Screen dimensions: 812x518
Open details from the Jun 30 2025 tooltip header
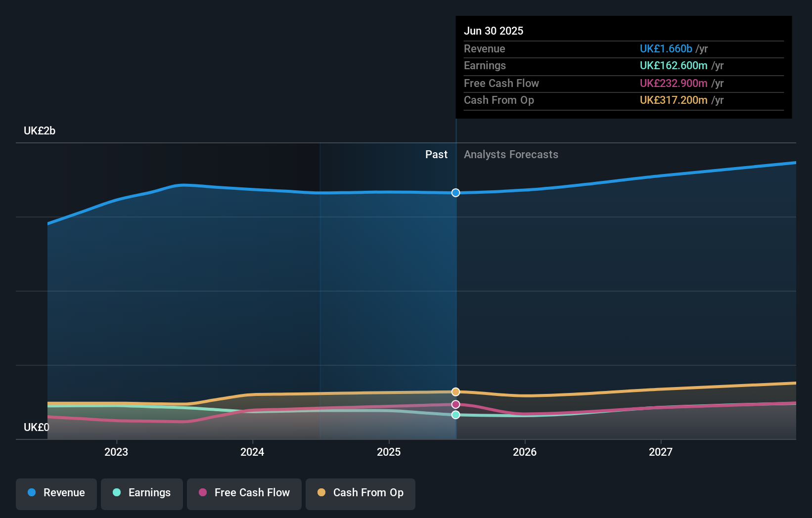click(x=494, y=31)
